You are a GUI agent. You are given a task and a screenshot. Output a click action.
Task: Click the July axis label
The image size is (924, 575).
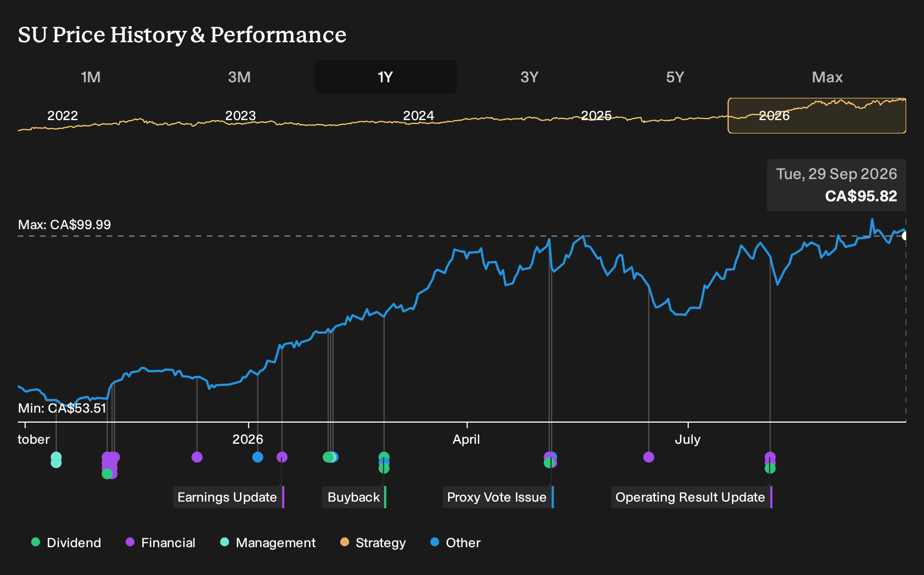click(688, 439)
